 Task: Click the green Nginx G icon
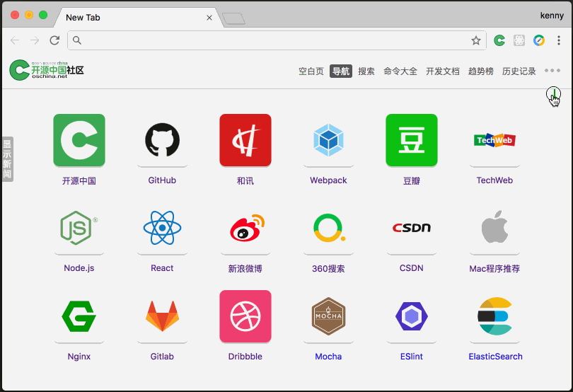pos(79,316)
